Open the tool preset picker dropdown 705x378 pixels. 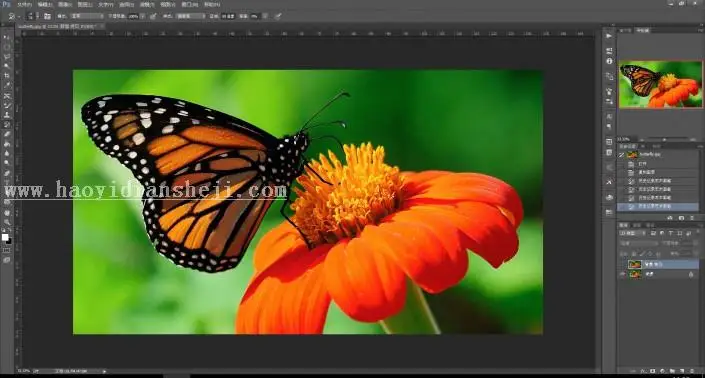pyautogui.click(x=14, y=16)
